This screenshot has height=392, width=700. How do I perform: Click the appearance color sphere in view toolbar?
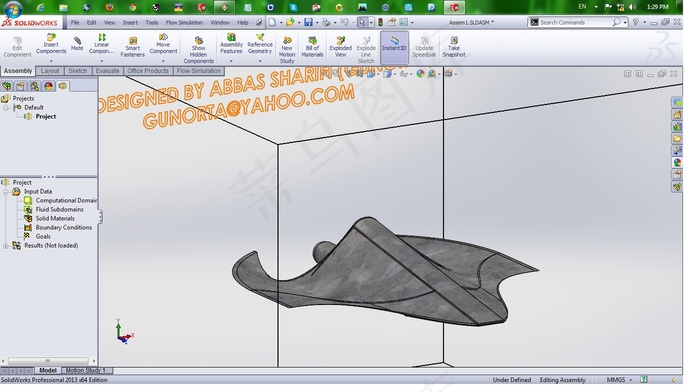pos(420,74)
